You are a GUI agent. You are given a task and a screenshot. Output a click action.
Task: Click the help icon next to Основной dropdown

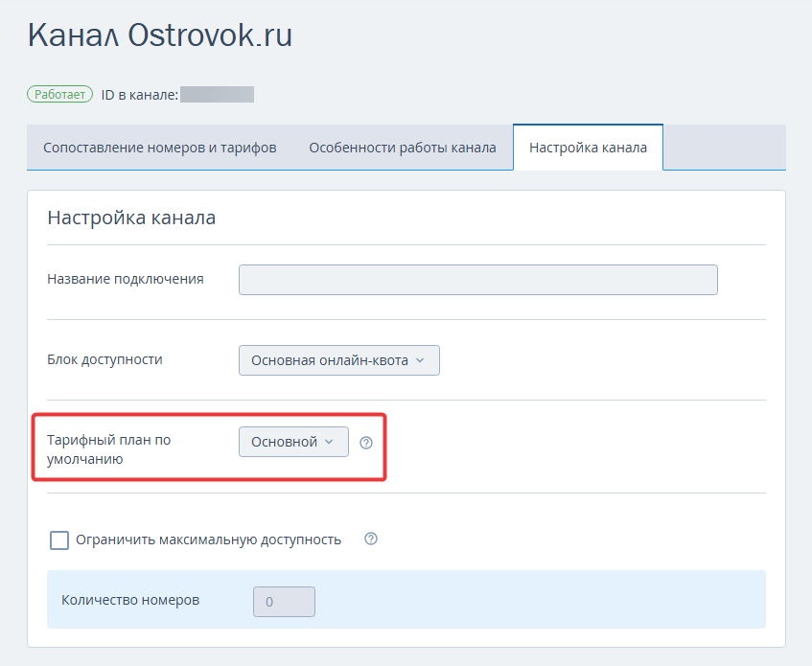[x=366, y=443]
